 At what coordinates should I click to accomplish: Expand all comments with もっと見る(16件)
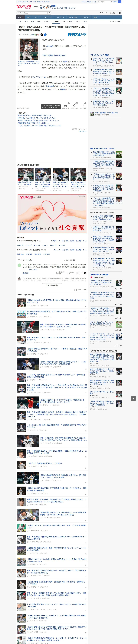click(52, 285)
